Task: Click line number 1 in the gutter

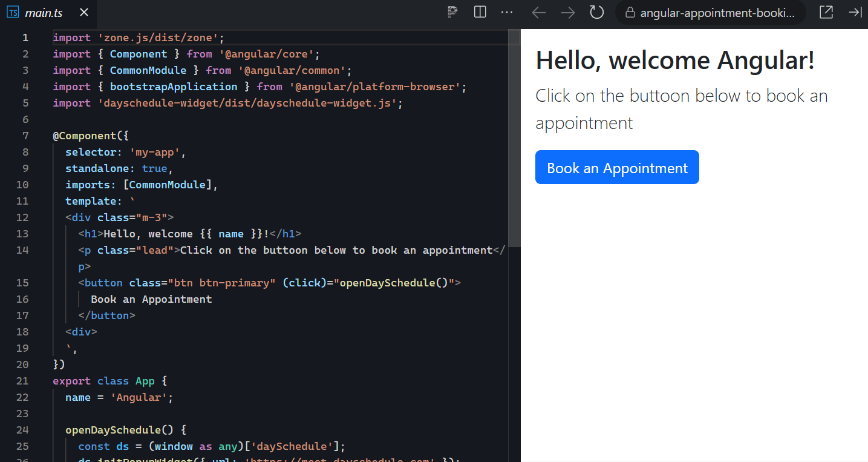Action: (25, 38)
